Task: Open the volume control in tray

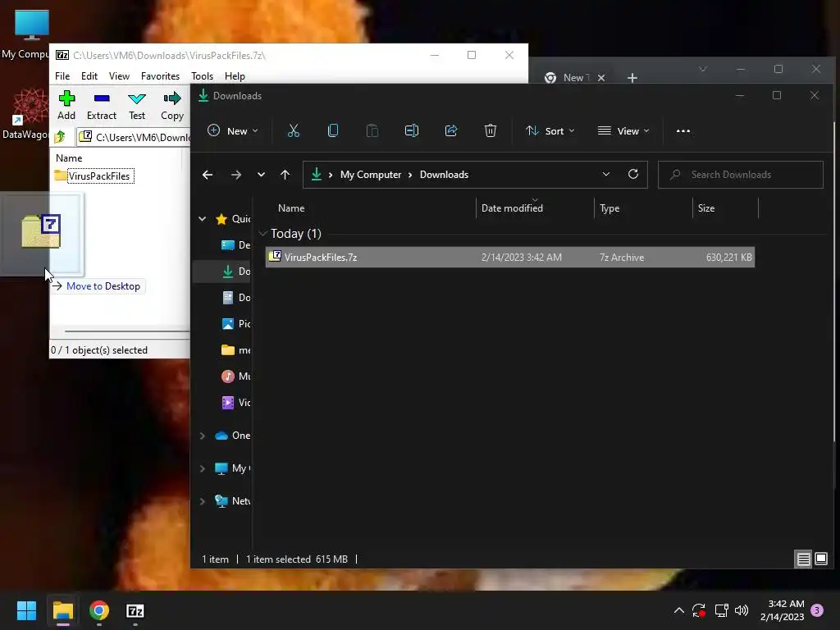Action: (742, 610)
